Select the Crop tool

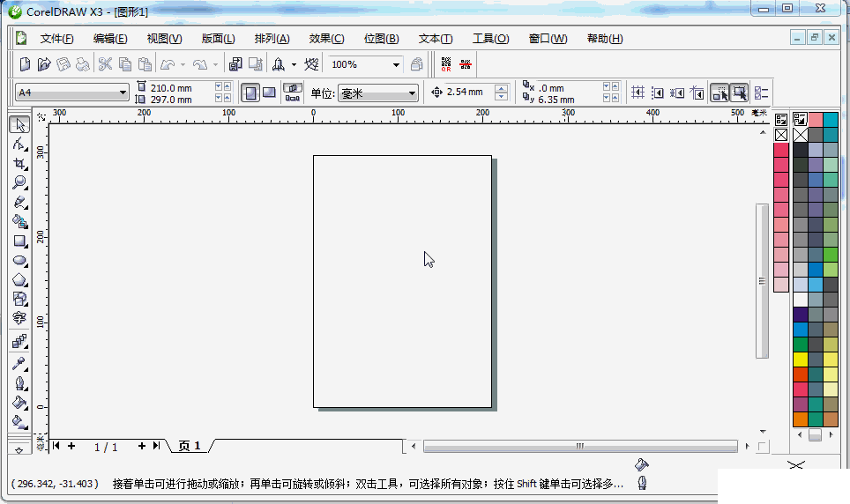pos(19,163)
